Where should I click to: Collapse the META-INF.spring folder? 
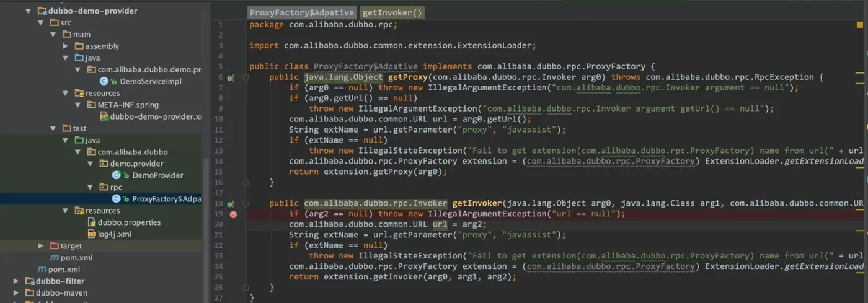pos(78,105)
